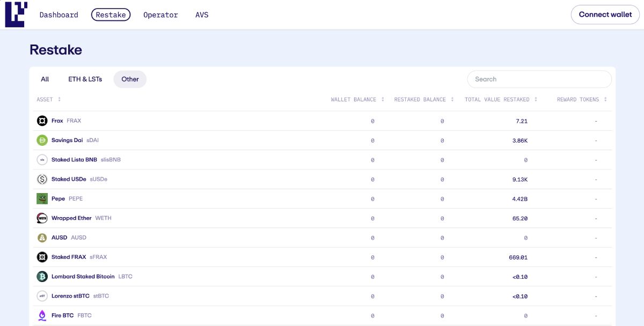
Task: Click the 7.21 total value for Frax
Action: 522,121
